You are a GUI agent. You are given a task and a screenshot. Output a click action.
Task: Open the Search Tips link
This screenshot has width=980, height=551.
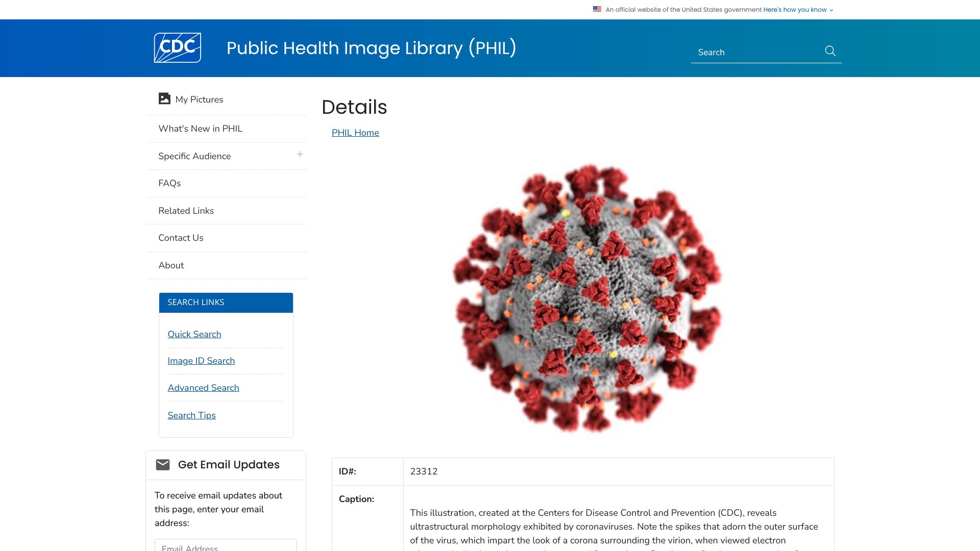tap(191, 415)
